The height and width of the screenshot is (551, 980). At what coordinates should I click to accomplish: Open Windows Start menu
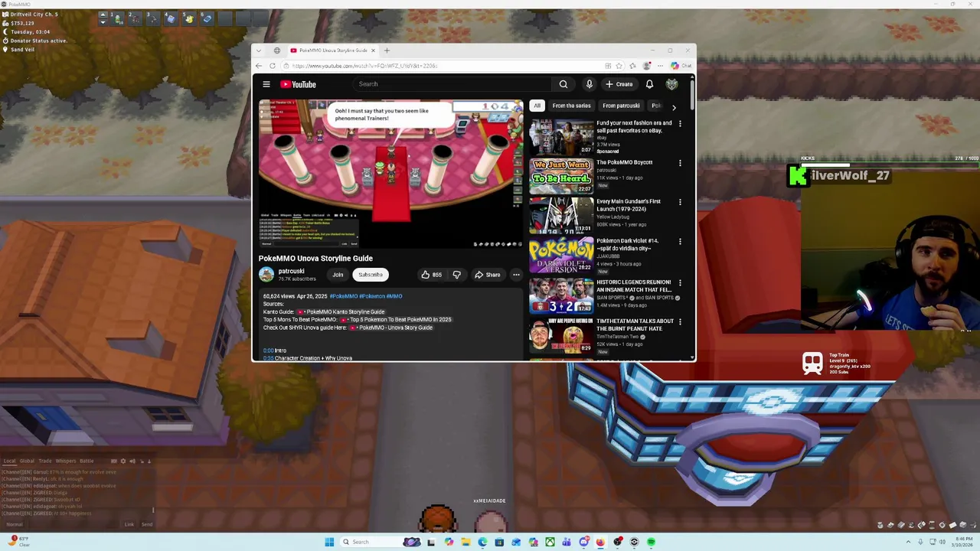pos(329,542)
